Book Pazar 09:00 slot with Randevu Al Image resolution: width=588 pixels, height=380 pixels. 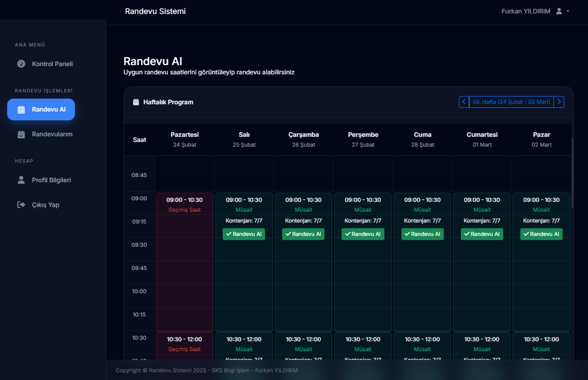click(541, 234)
